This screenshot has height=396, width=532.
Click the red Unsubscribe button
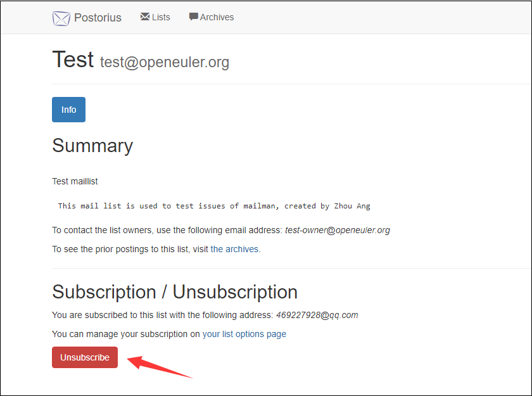point(85,357)
